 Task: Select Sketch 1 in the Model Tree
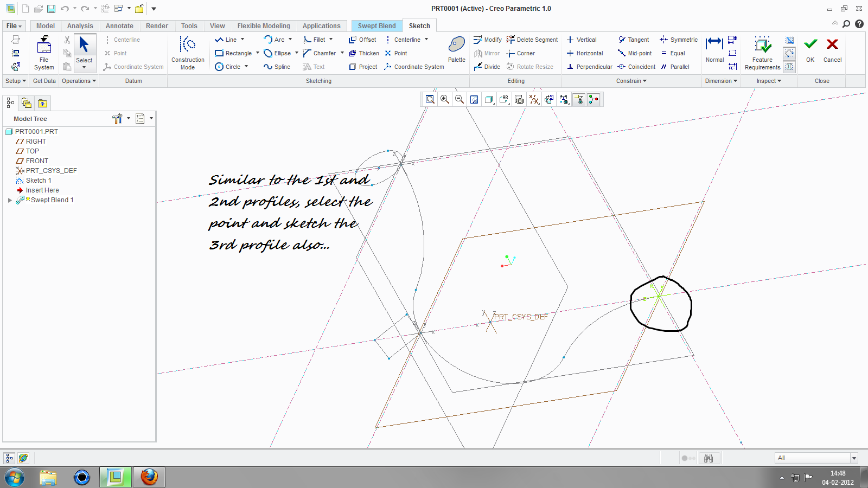34,181
